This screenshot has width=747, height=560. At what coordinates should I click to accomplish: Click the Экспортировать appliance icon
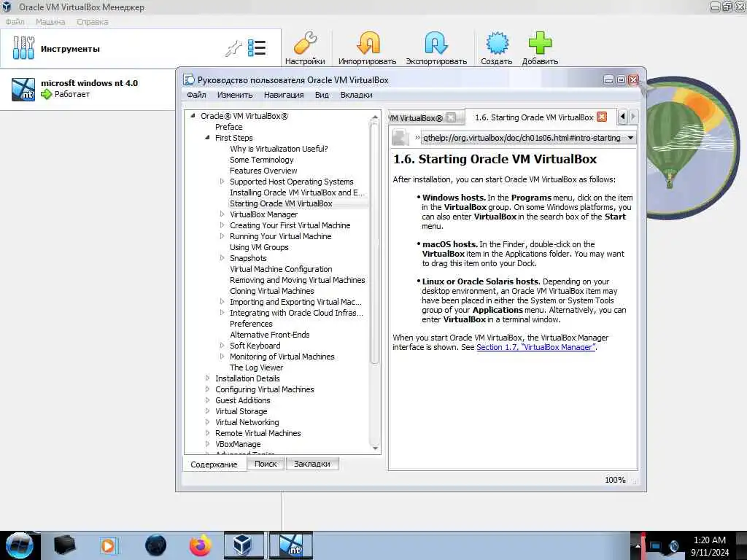tap(436, 43)
